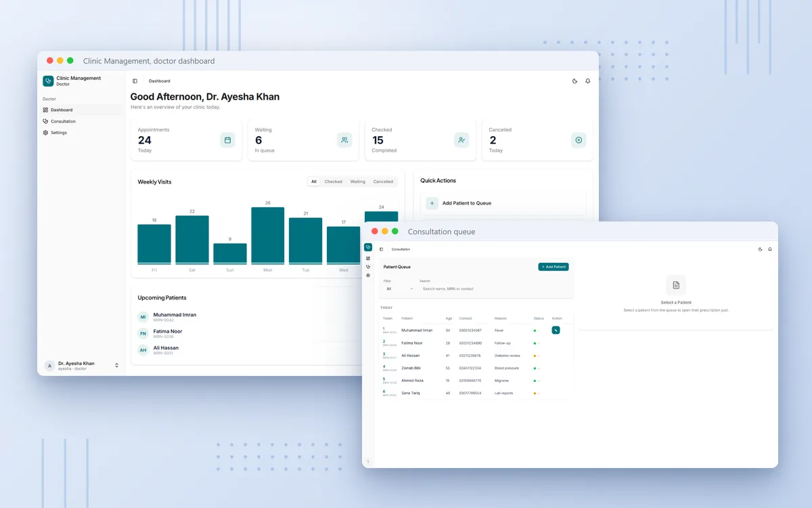
Task: Click prescription action icon for Muhammad Imran
Action: tap(556, 331)
